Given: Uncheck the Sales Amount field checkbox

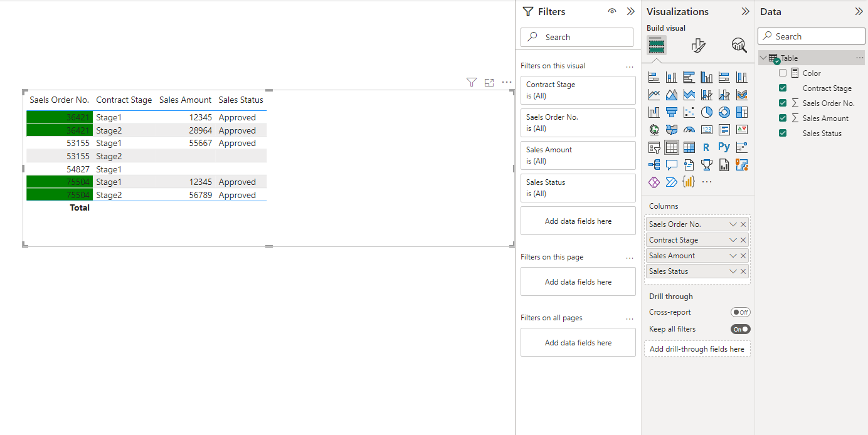Looking at the screenshot, I should point(783,118).
